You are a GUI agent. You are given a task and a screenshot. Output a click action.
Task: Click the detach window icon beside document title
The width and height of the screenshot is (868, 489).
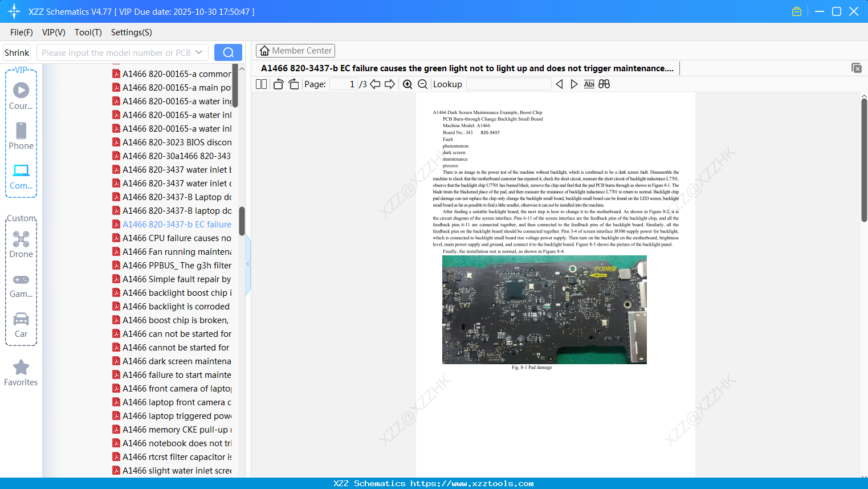click(x=856, y=68)
